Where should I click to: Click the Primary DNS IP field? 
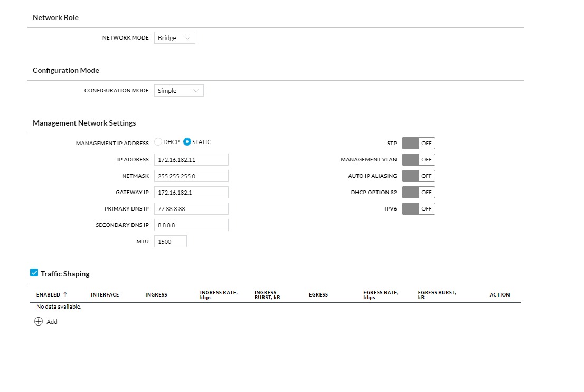tap(191, 209)
